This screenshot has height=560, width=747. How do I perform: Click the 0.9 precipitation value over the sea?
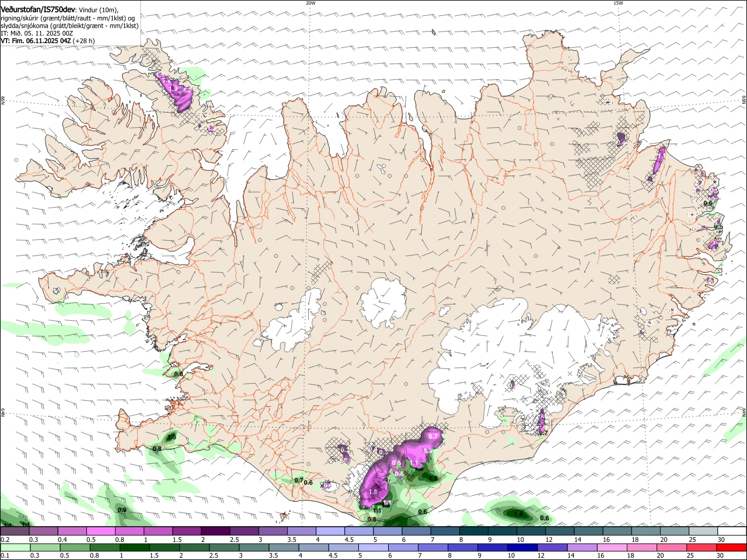[122, 510]
